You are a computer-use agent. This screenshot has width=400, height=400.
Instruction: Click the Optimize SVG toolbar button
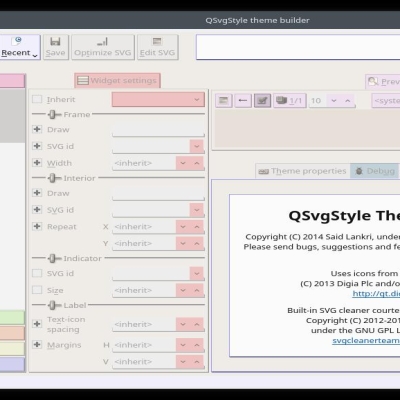(103, 47)
